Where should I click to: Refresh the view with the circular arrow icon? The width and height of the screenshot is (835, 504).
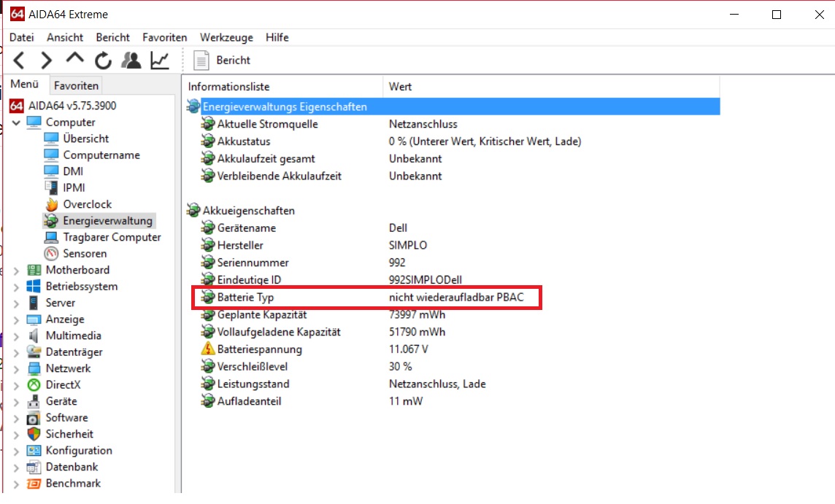tap(103, 61)
